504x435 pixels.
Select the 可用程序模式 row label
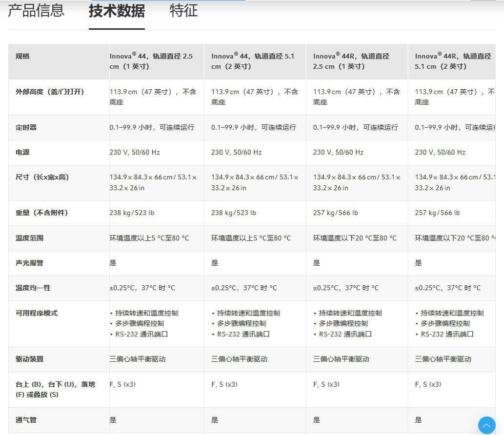click(37, 313)
